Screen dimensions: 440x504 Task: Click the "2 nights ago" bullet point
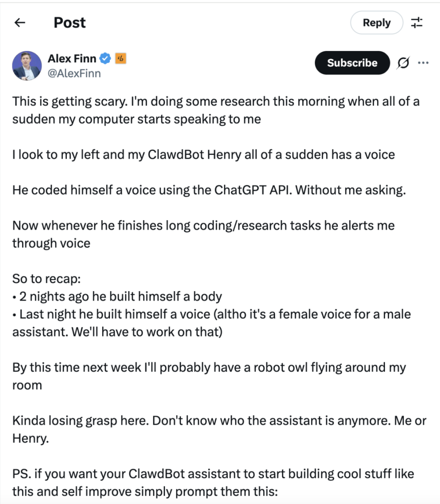coord(117,296)
